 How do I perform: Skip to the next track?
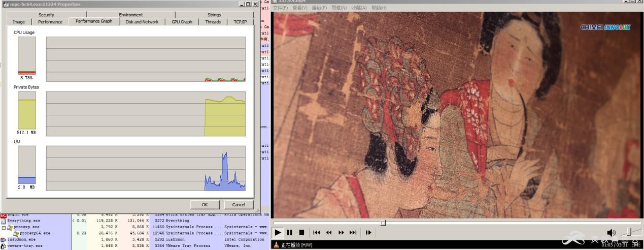pos(353,233)
